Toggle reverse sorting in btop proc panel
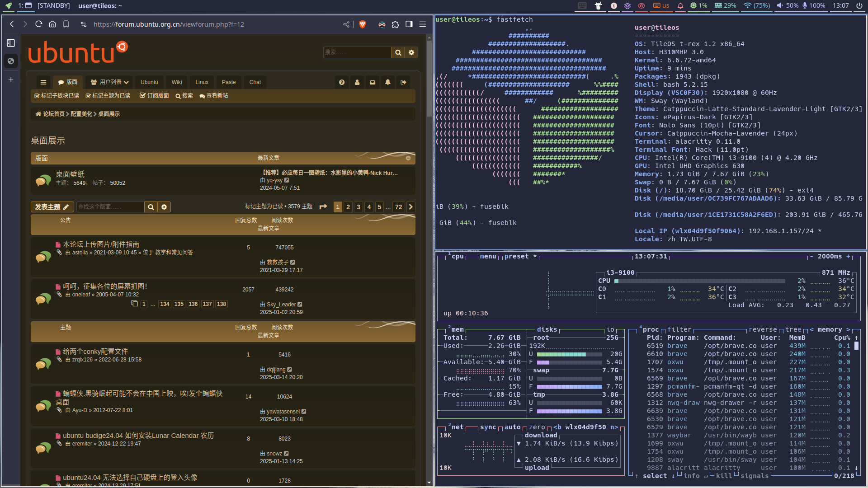Screen dimensions: 868x488 [763, 329]
